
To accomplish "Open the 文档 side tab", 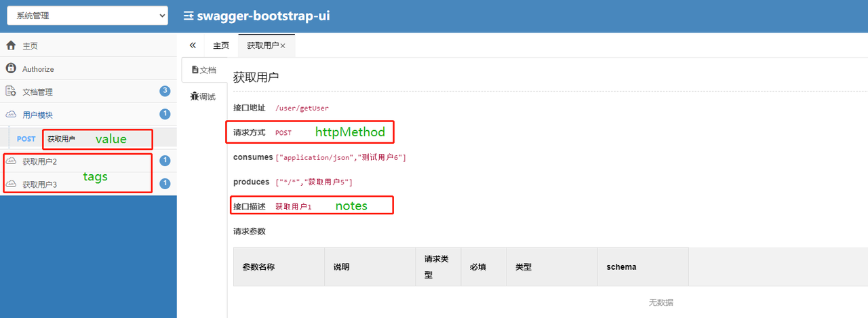I will coord(203,70).
